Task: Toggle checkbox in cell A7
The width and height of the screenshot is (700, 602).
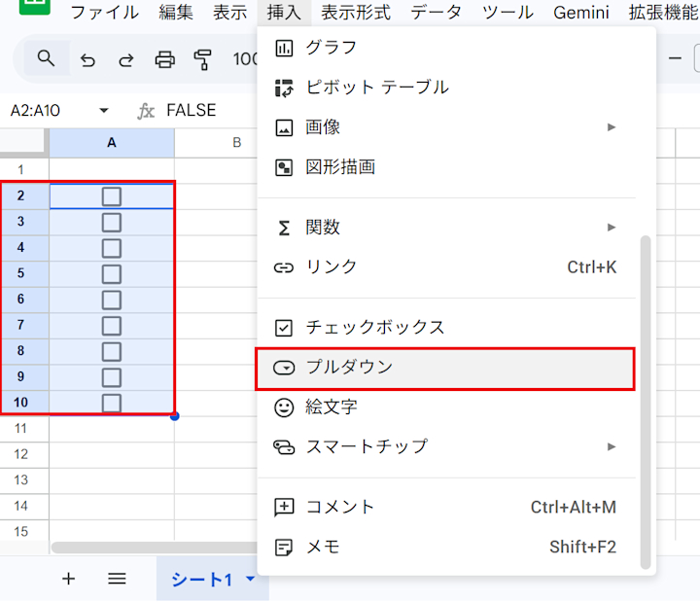Action: (112, 326)
